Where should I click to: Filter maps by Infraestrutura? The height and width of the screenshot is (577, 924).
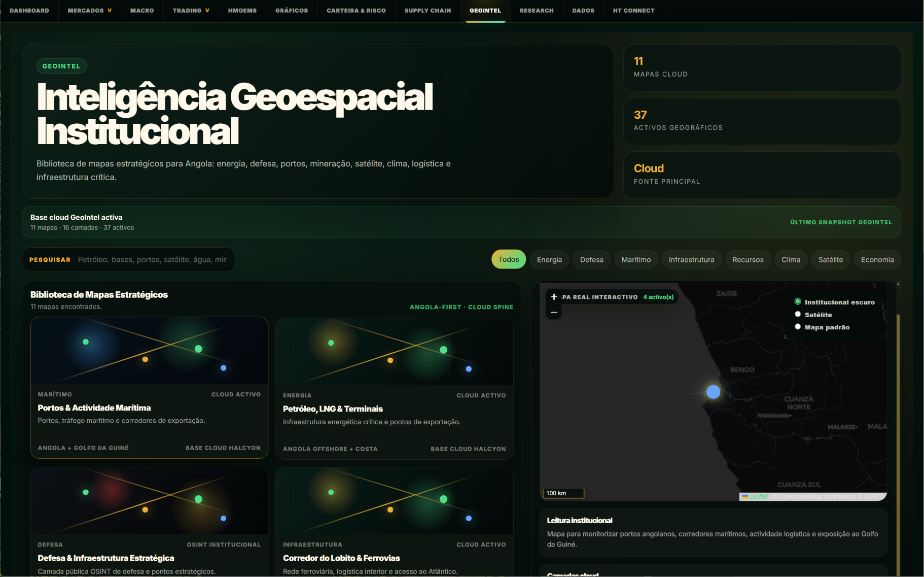point(691,259)
